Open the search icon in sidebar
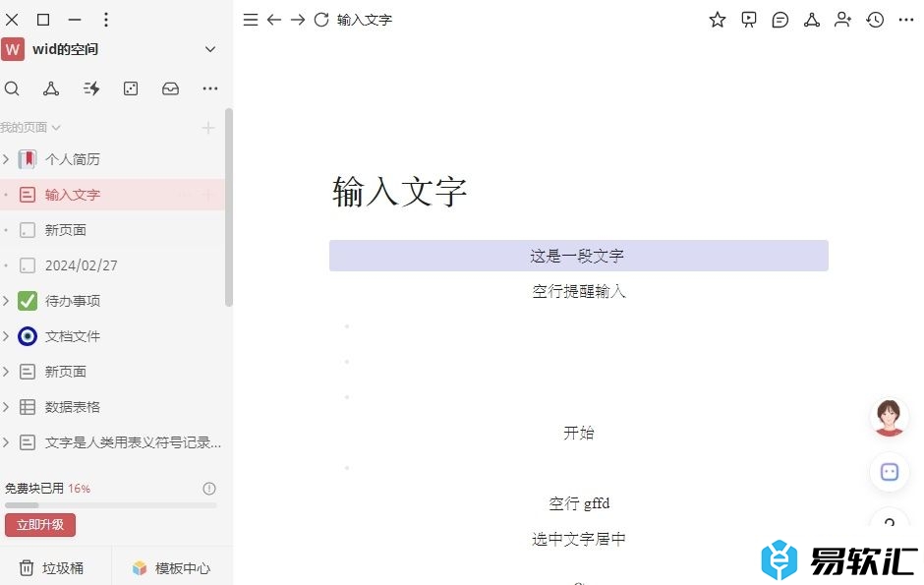The width and height of the screenshot is (924, 585). click(12, 88)
